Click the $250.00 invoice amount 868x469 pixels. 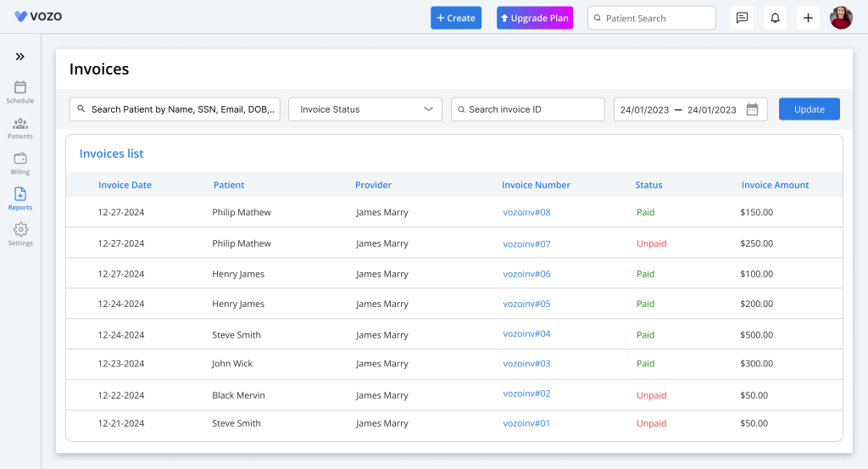(x=757, y=243)
